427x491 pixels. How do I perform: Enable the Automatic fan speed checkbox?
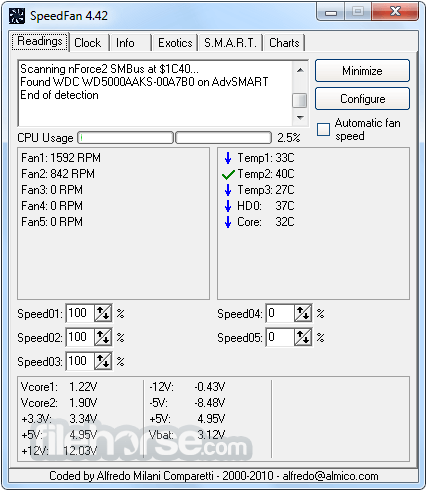coord(323,129)
